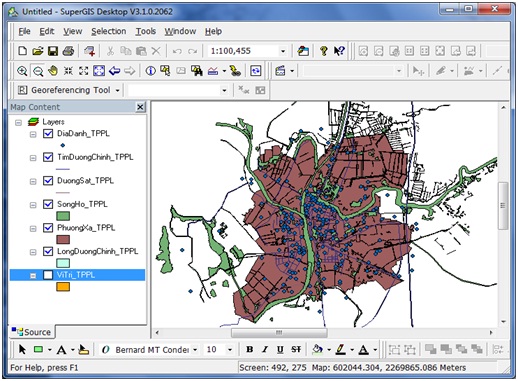This screenshot has width=518, height=381.
Task: Collapse the Layers root tree node
Action: tap(19, 122)
